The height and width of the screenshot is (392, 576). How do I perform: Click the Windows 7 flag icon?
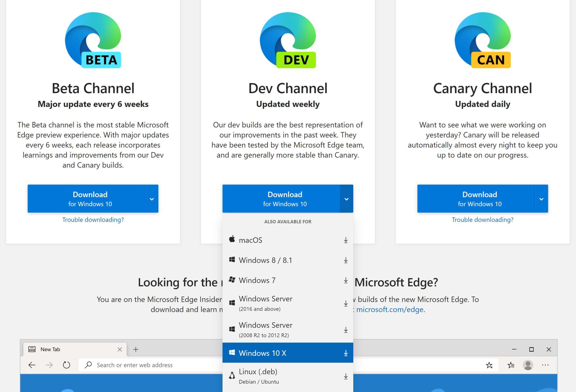click(232, 280)
